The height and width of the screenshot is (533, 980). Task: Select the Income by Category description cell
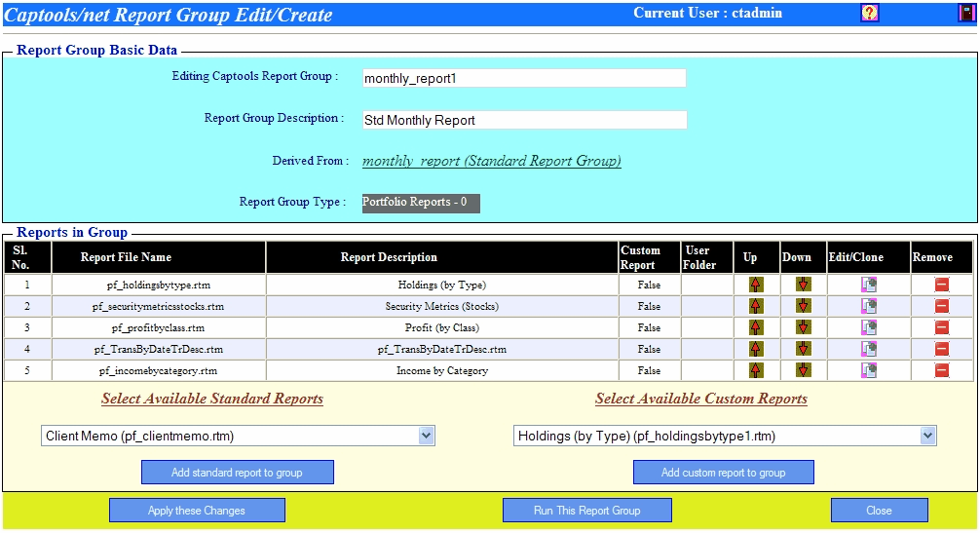click(x=442, y=370)
